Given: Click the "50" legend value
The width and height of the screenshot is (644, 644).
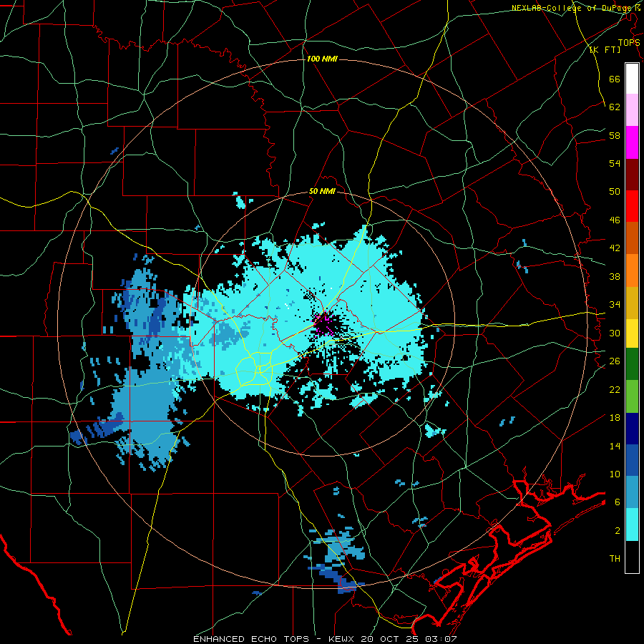Looking at the screenshot, I should [615, 191].
